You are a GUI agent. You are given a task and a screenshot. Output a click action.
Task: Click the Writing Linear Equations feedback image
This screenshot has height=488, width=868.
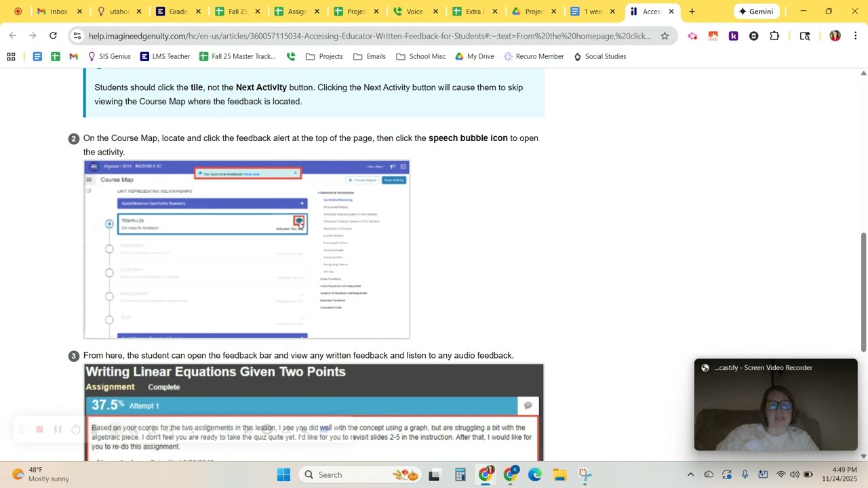(x=314, y=412)
